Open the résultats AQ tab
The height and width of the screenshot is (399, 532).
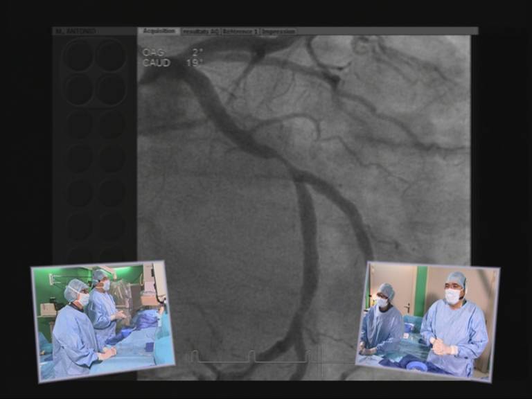pos(200,31)
